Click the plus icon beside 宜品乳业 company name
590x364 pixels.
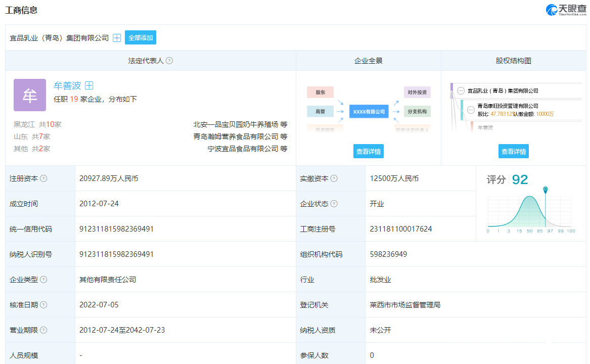(x=117, y=38)
